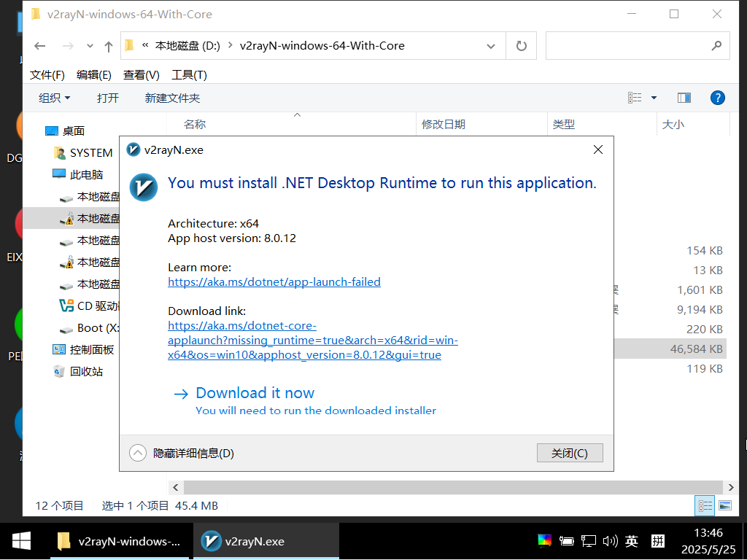Open network tray icon
747x560 pixels.
click(589, 541)
